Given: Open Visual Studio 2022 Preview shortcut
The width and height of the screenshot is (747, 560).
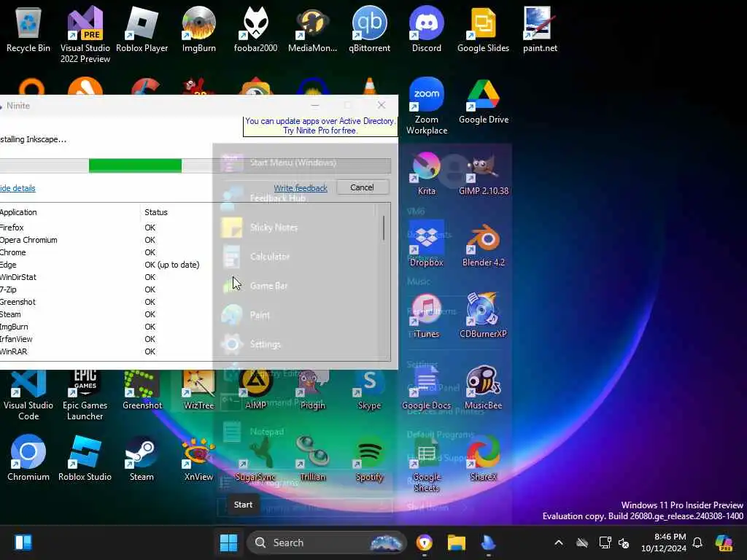Looking at the screenshot, I should click(x=85, y=34).
